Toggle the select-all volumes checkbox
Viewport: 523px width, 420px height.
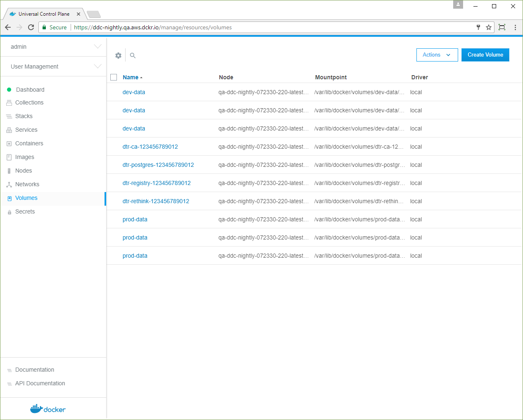click(x=114, y=77)
